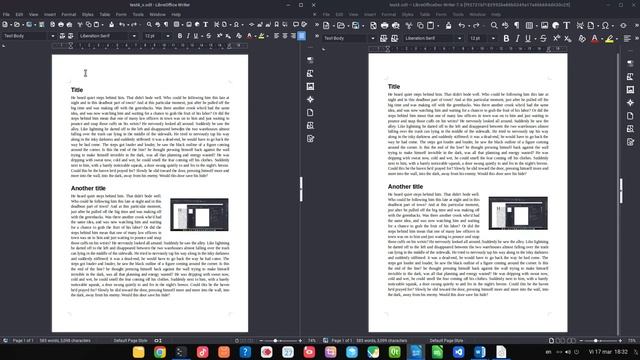The width and height of the screenshot is (640, 360).
Task: Click Copy icon in the right window
Action: coord(420,25)
